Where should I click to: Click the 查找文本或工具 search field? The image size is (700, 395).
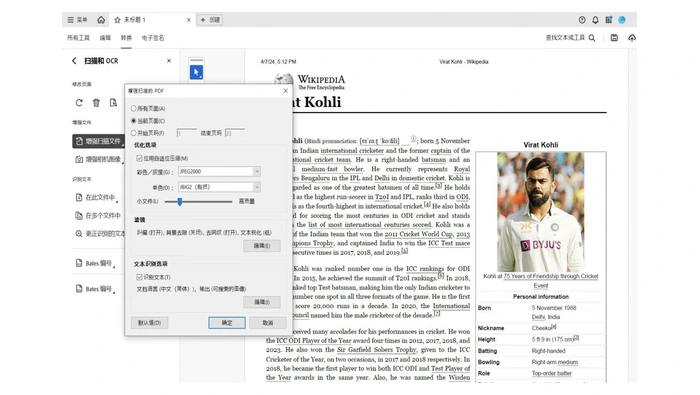pyautogui.click(x=565, y=37)
